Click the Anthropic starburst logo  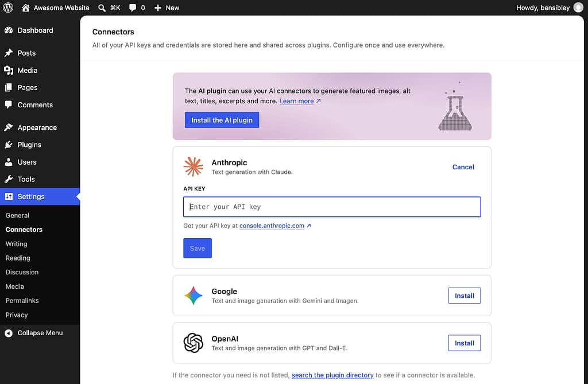pyautogui.click(x=194, y=166)
